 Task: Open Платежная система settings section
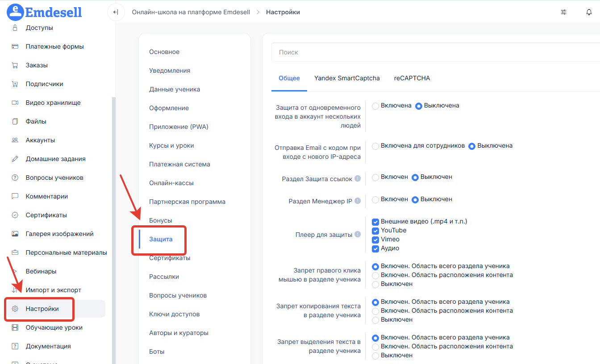(x=179, y=164)
